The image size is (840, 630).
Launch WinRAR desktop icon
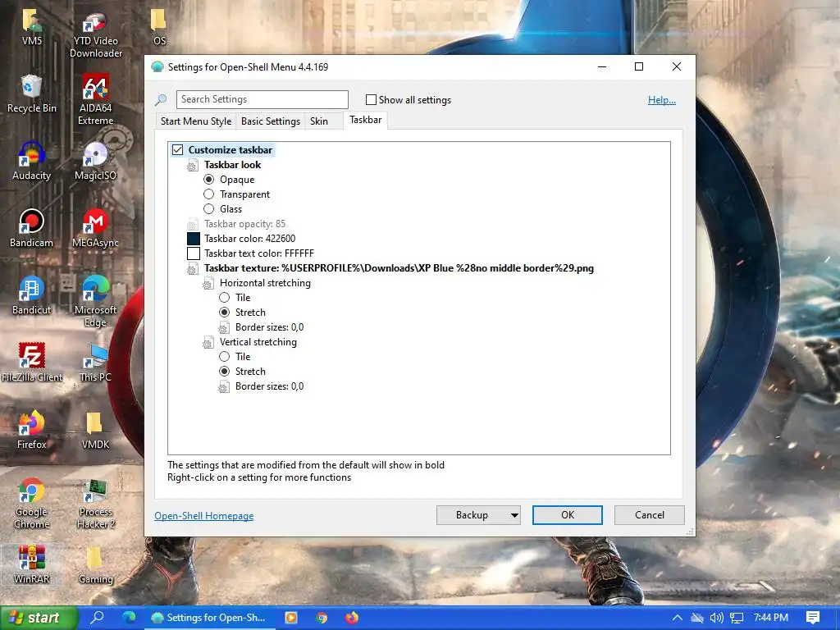click(x=32, y=564)
